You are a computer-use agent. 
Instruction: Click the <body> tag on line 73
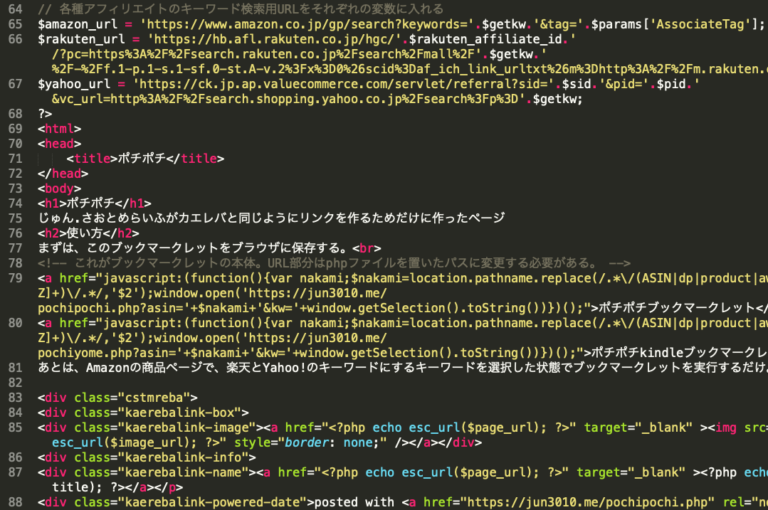pos(59,189)
